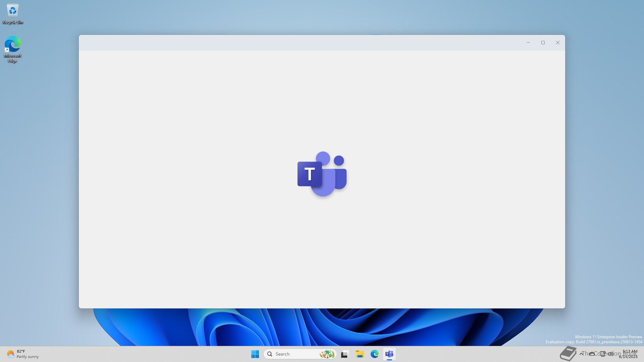Open the volume speaker tray icon

tap(611, 354)
